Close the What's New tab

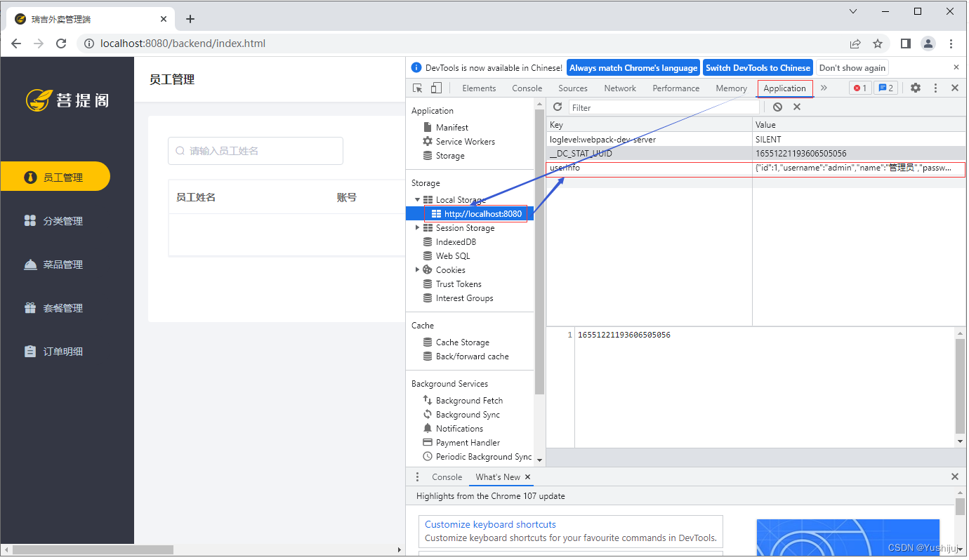528,476
